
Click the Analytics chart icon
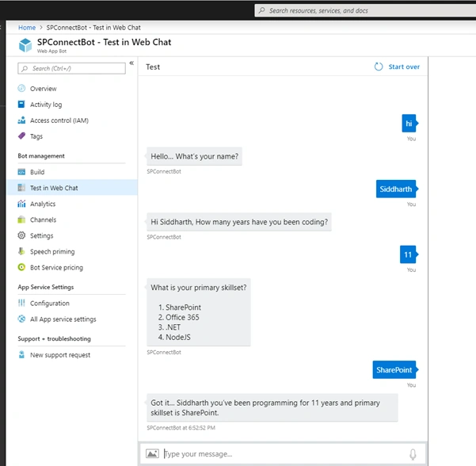point(21,204)
